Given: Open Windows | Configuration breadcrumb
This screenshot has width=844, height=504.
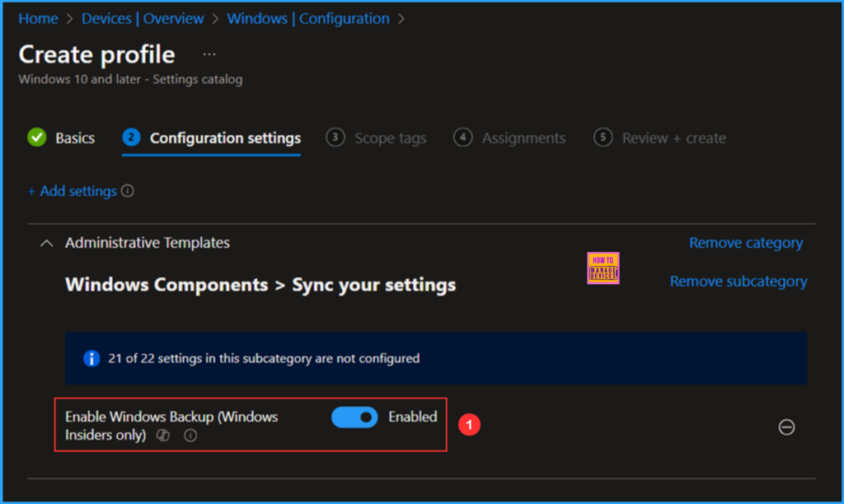Looking at the screenshot, I should tap(308, 19).
